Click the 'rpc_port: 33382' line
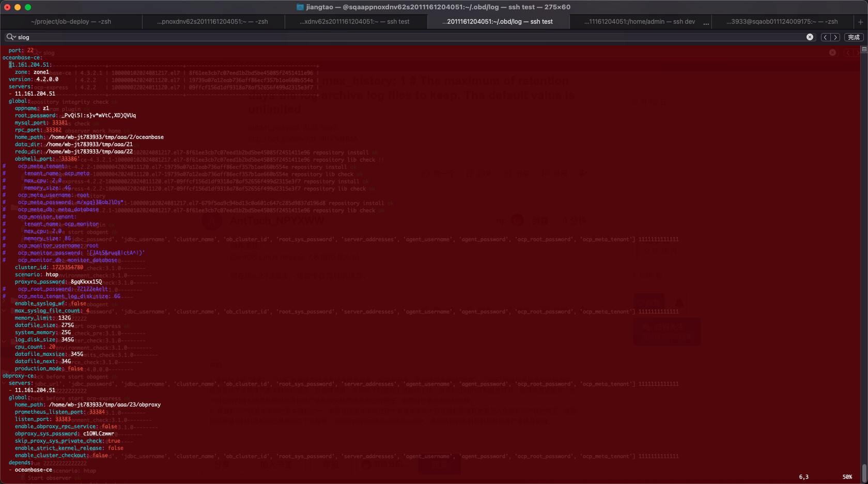Image resolution: width=868 pixels, height=484 pixels. [x=38, y=130]
